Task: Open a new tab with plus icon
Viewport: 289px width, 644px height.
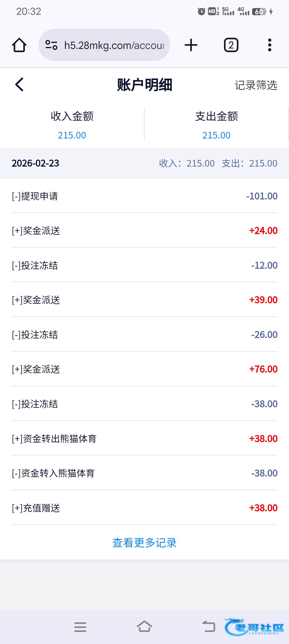Action: (191, 45)
